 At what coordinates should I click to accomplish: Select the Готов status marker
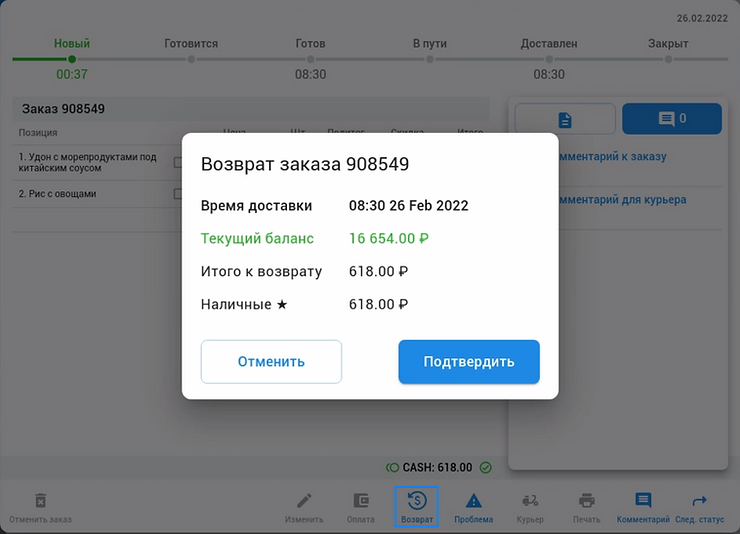[x=311, y=59]
